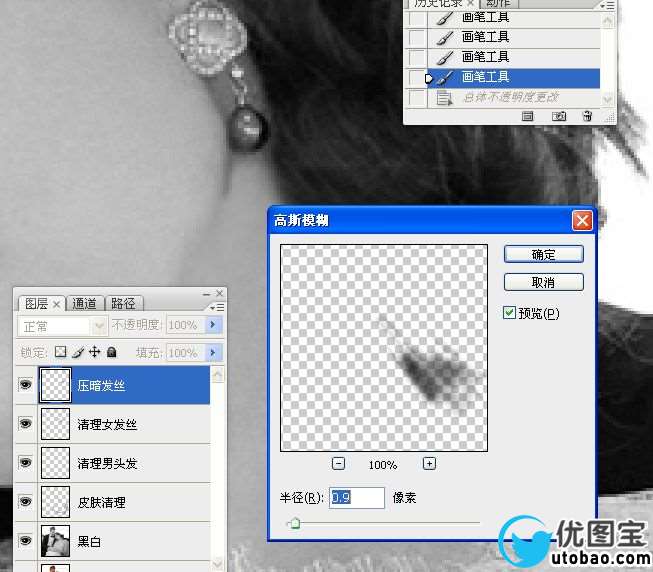Hide the 皮肤清理 layer
The image size is (653, 572).
point(25,501)
